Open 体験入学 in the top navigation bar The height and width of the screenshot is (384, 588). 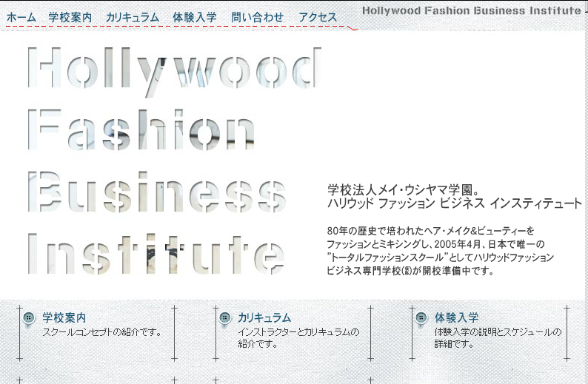195,17
